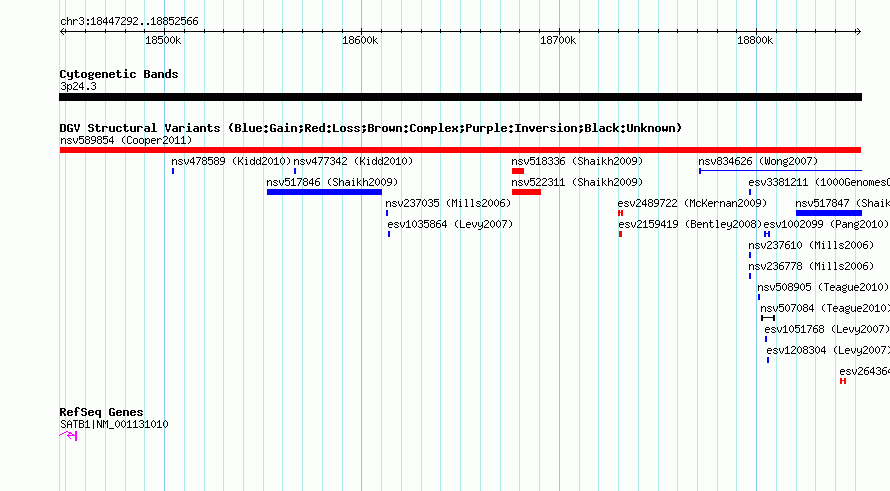
Task: Open esv1051768 (Levy2007) label
Action: (x=827, y=329)
